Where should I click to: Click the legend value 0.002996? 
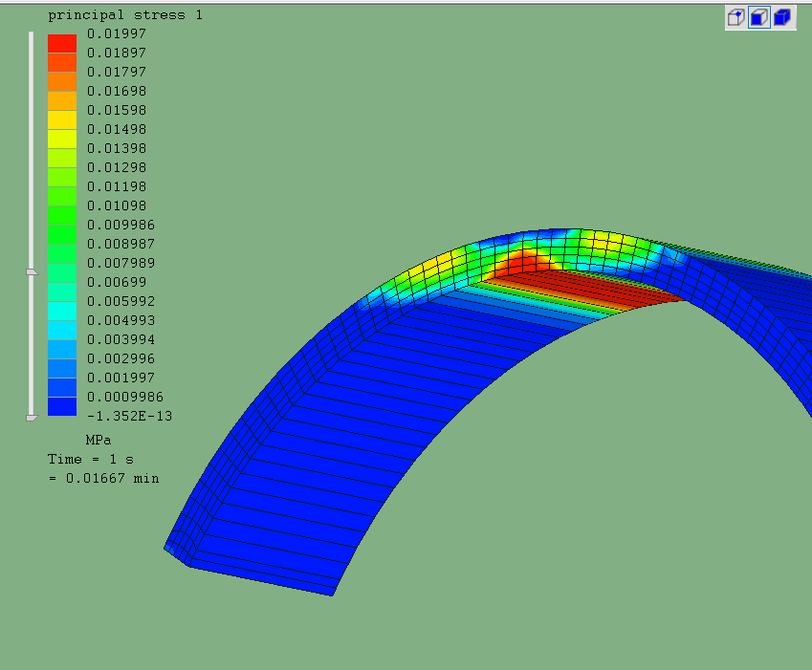(121, 359)
